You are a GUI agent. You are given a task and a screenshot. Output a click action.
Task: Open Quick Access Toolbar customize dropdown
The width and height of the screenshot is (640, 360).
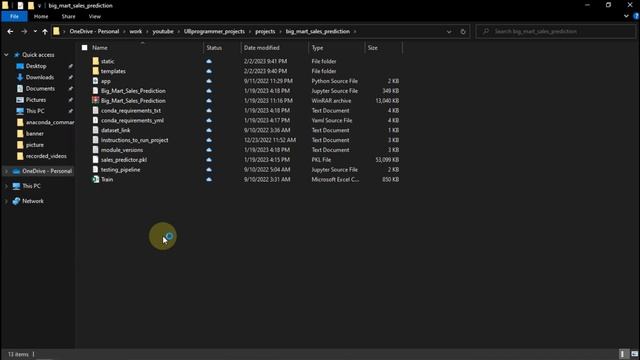(x=39, y=6)
